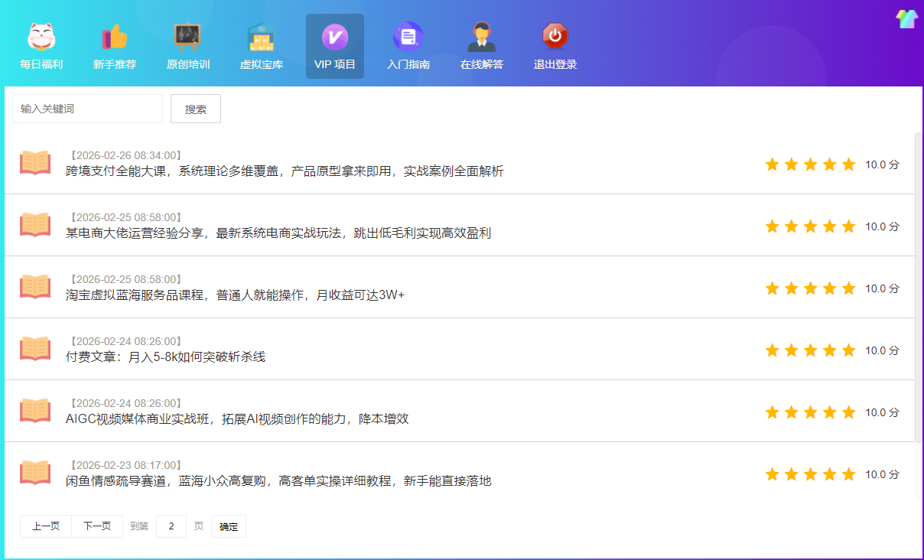Open the AIGC视频媒体商业实战班 entry
Image resolution: width=924 pixels, height=560 pixels.
pyautogui.click(x=237, y=419)
